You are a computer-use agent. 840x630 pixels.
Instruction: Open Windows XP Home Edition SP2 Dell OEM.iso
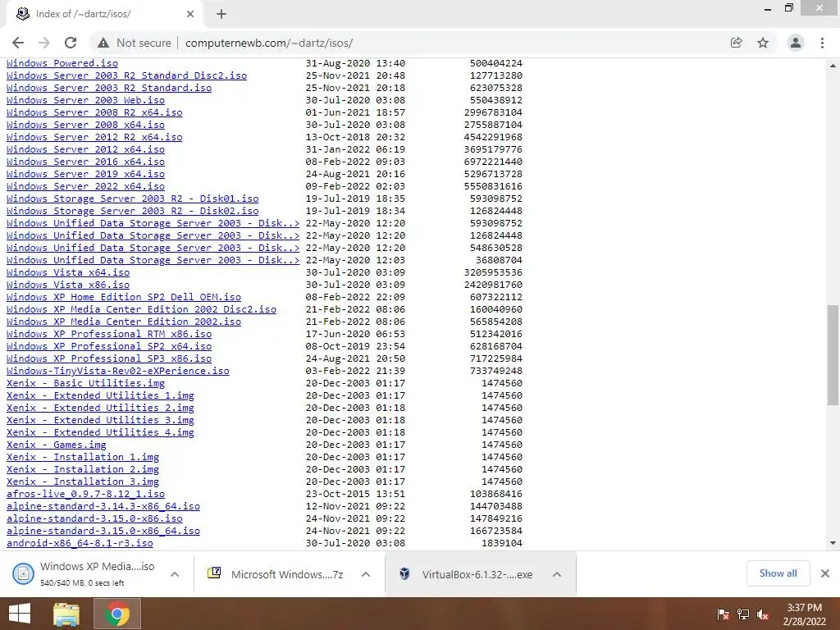(124, 297)
